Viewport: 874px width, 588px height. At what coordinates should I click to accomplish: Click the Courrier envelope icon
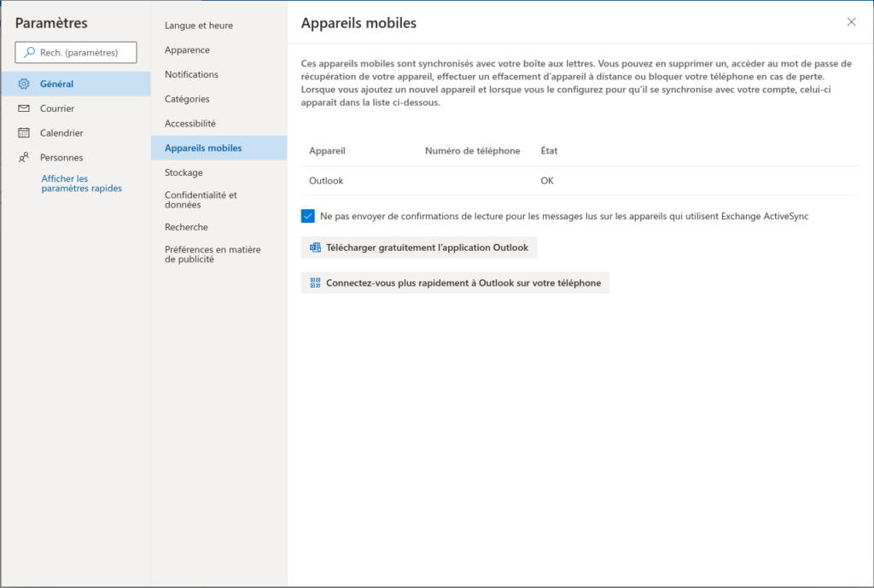point(24,108)
